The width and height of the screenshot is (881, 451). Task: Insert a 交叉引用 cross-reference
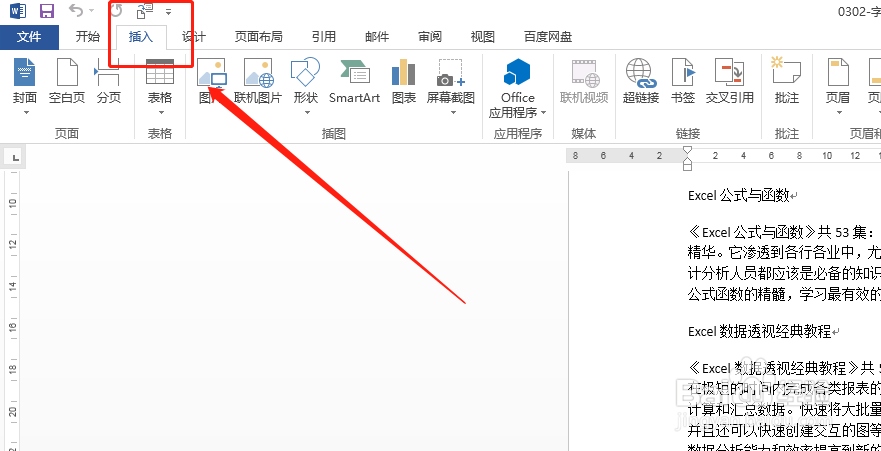(729, 81)
